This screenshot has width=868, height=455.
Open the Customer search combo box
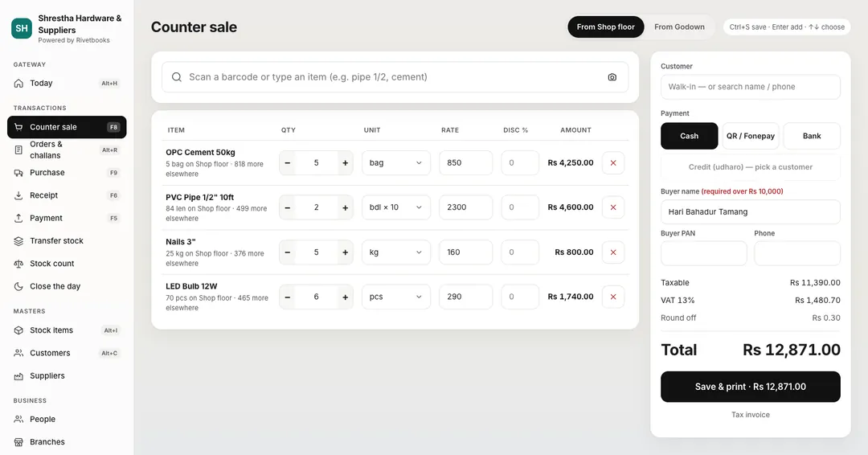point(751,86)
